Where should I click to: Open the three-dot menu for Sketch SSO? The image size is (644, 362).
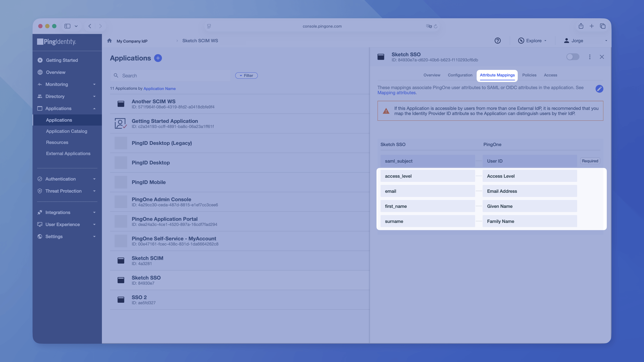(589, 57)
